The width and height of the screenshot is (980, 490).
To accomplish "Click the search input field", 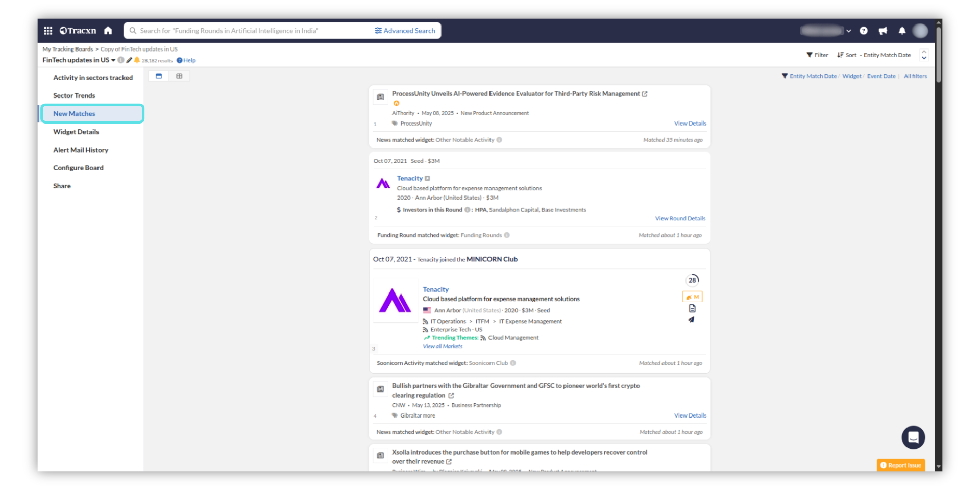I will tap(250, 31).
